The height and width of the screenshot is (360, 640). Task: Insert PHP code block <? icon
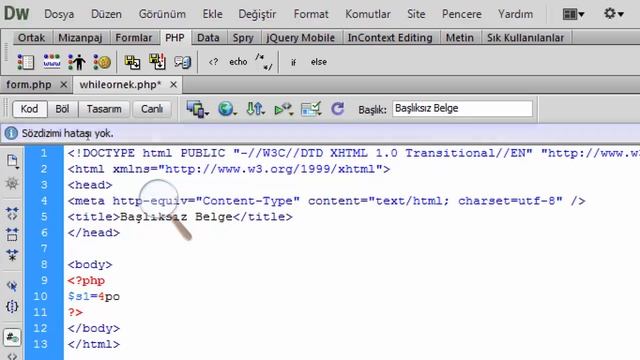click(213, 62)
